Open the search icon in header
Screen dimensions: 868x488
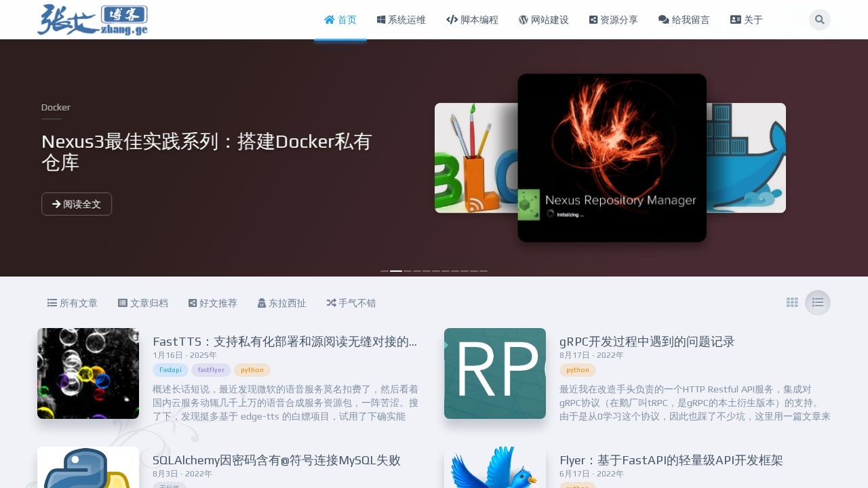coord(819,20)
